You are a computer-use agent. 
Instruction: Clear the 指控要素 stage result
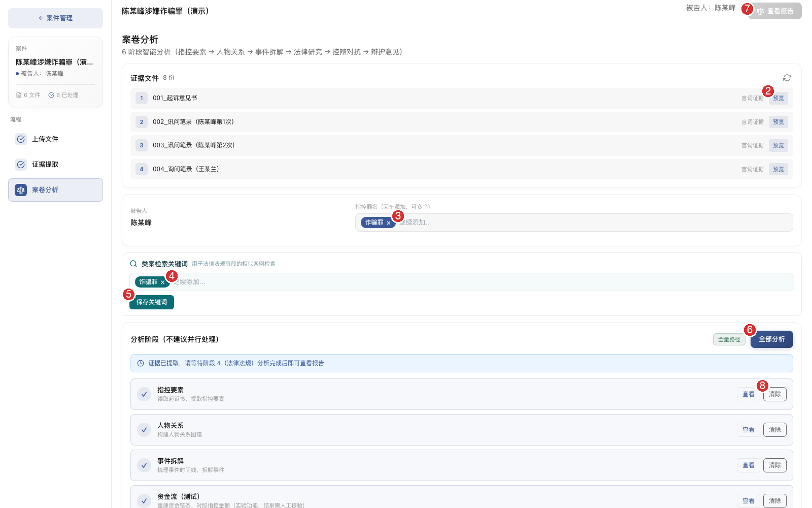[775, 394]
